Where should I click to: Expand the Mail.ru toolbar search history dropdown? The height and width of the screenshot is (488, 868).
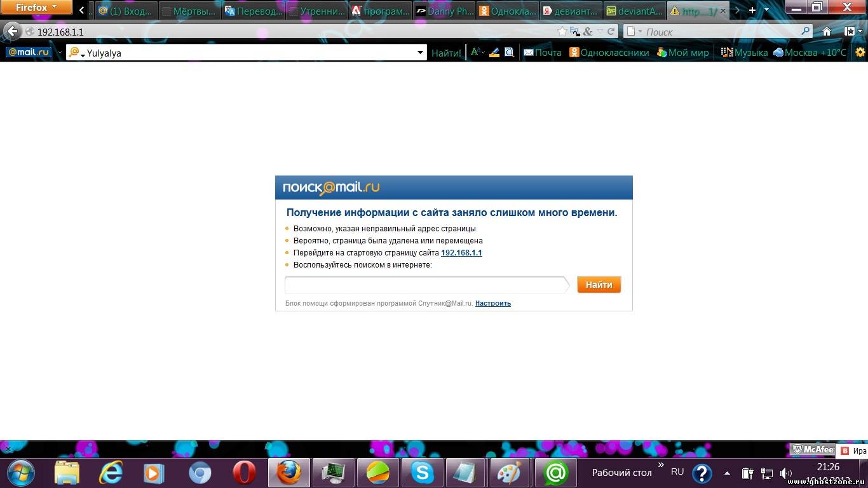420,53
